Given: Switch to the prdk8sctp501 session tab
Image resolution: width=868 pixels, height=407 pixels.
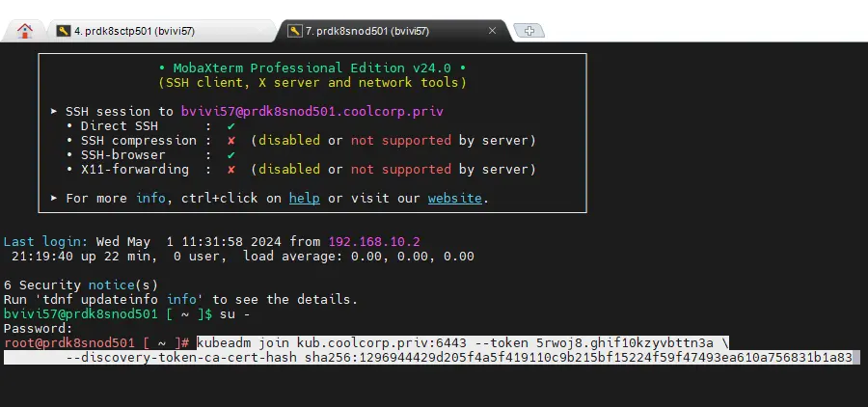Looking at the screenshot, I should pyautogui.click(x=134, y=31).
